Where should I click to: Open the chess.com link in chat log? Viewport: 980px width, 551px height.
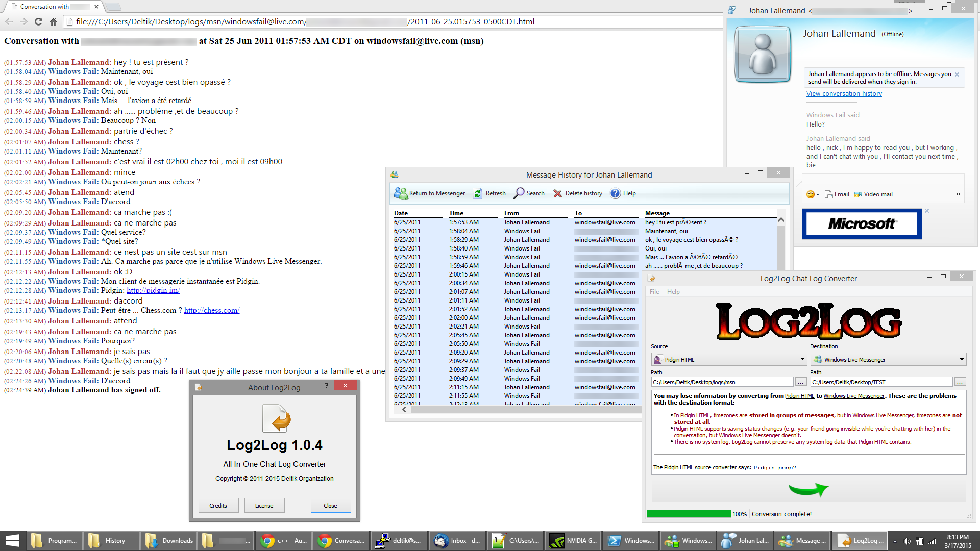point(211,310)
